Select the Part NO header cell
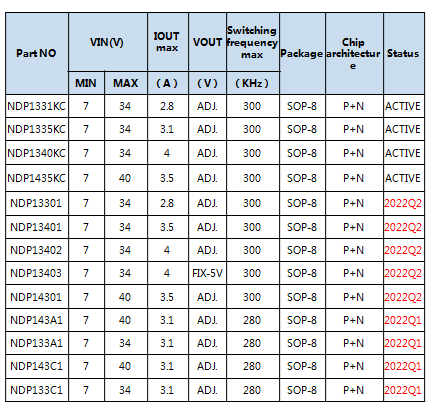 37,53
